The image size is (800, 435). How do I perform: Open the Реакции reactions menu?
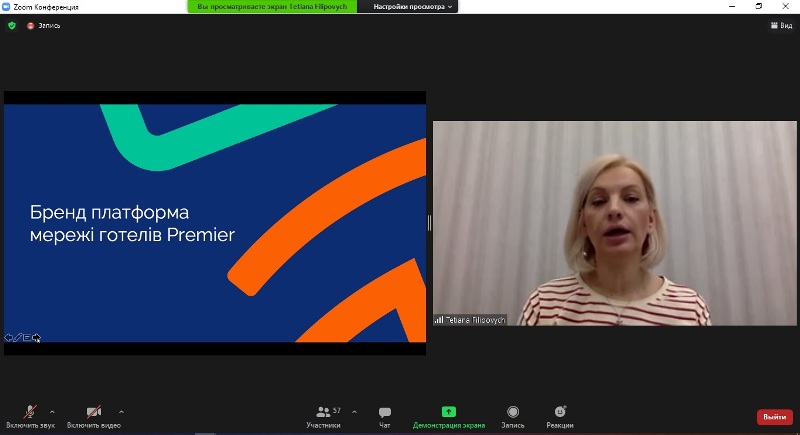[x=560, y=417]
